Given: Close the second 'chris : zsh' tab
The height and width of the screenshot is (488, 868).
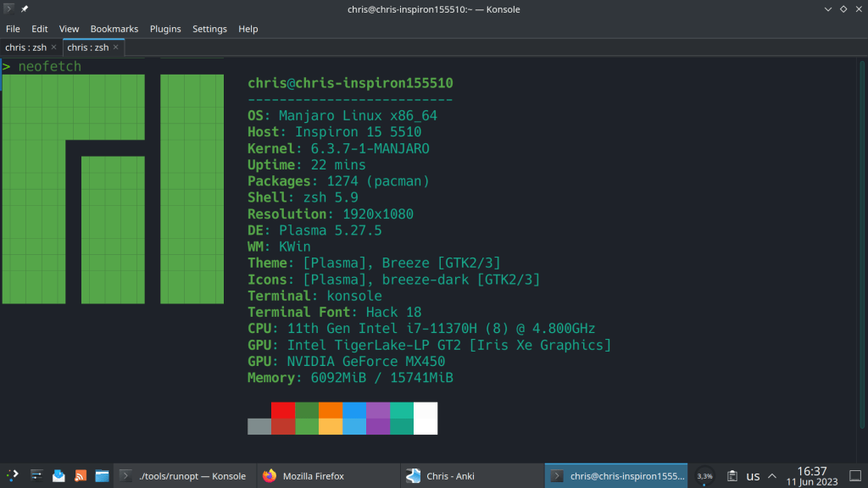Looking at the screenshot, I should pyautogui.click(x=116, y=47).
